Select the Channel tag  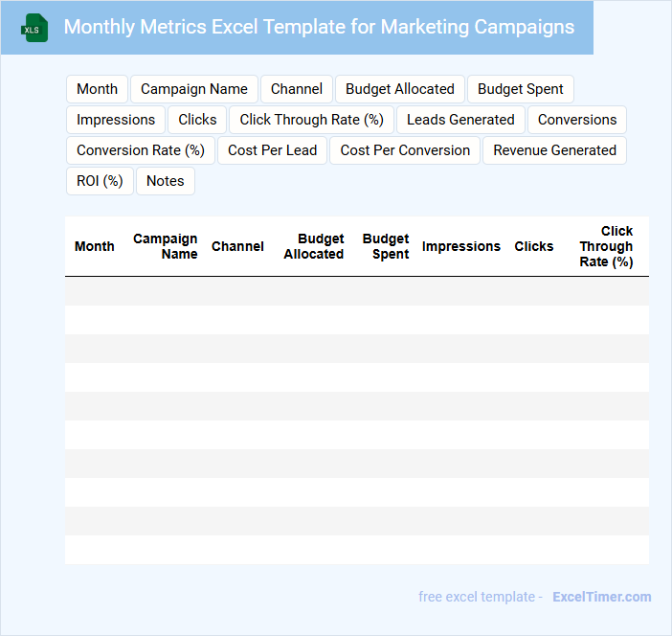coord(297,89)
